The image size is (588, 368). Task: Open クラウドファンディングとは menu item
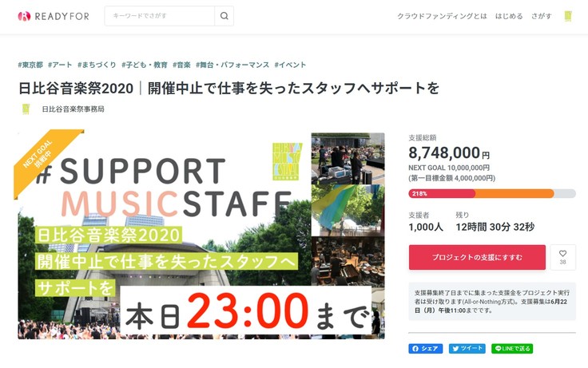[x=442, y=16]
